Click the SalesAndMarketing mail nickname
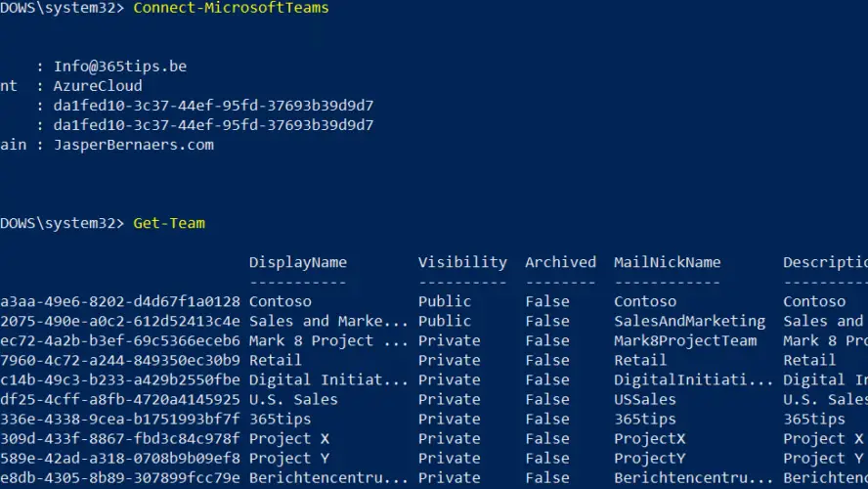The width and height of the screenshot is (868, 489). pyautogui.click(x=689, y=321)
